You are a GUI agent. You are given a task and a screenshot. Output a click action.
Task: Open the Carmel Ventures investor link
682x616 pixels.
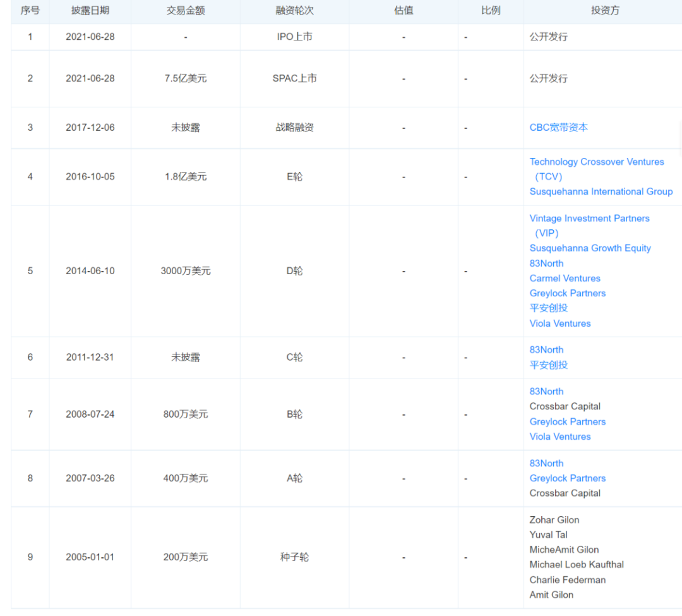click(x=565, y=279)
